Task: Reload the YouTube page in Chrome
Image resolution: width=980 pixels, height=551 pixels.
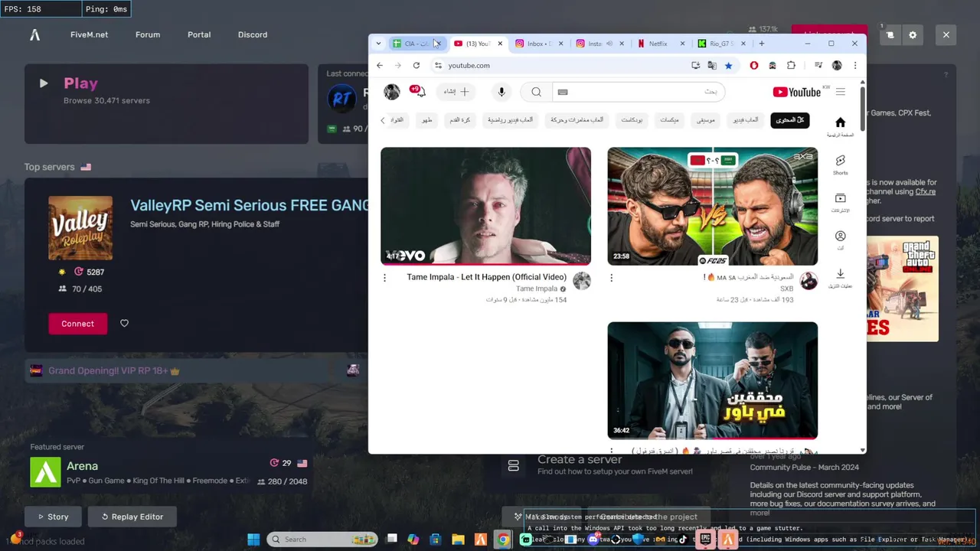Action: (416, 66)
